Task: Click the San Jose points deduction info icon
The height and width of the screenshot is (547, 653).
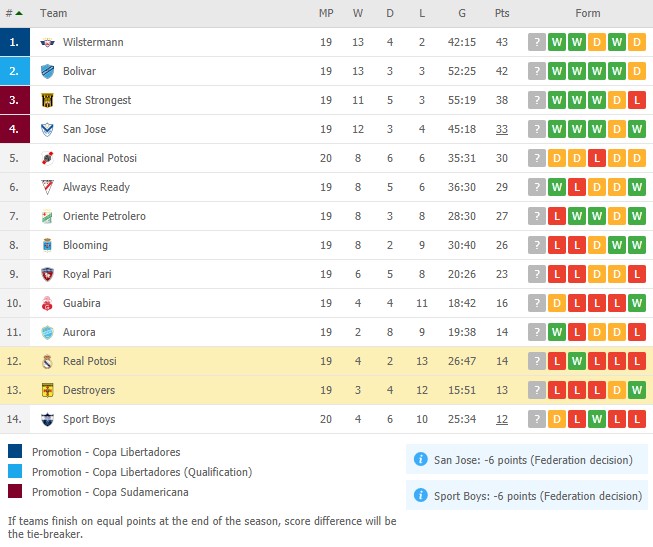Action: pos(420,460)
